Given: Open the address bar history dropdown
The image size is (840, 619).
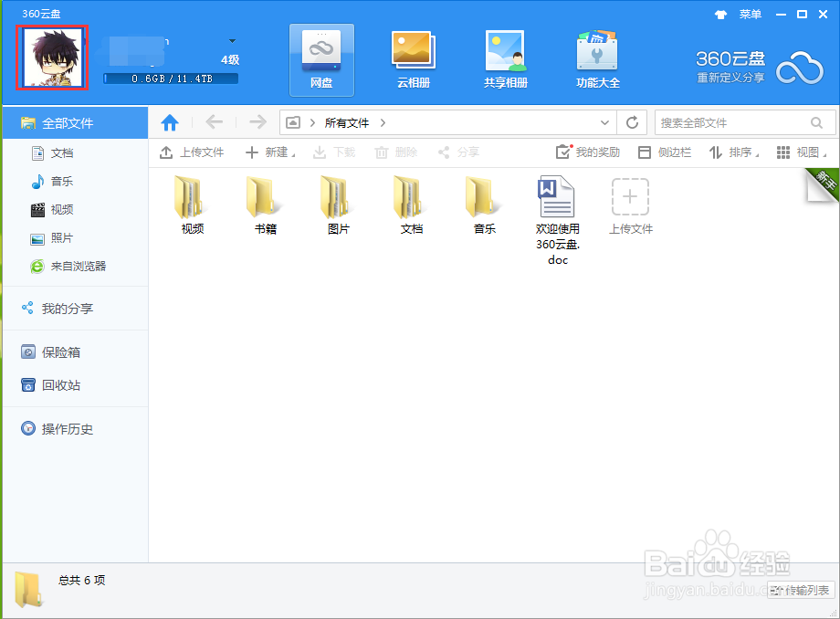Looking at the screenshot, I should (x=604, y=122).
